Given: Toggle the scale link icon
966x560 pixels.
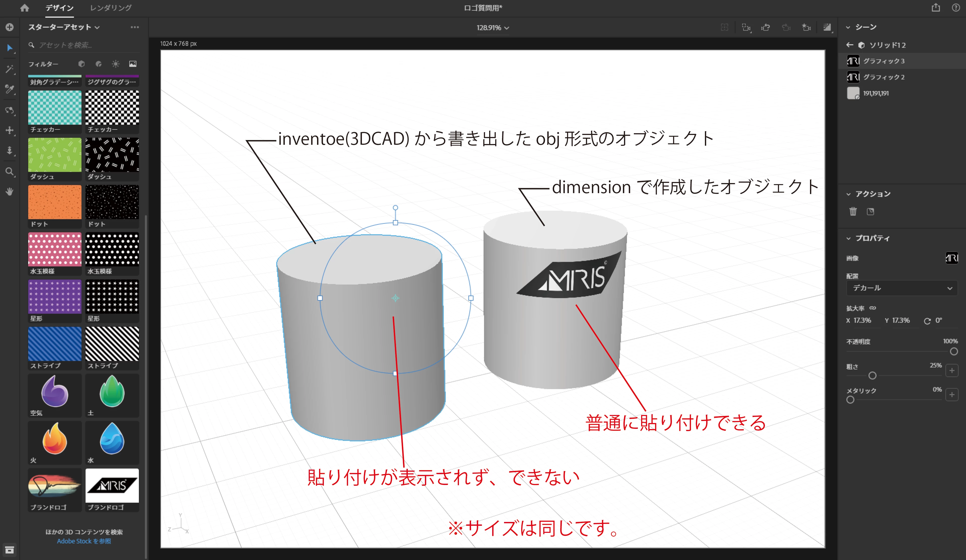Looking at the screenshot, I should pyautogui.click(x=873, y=308).
